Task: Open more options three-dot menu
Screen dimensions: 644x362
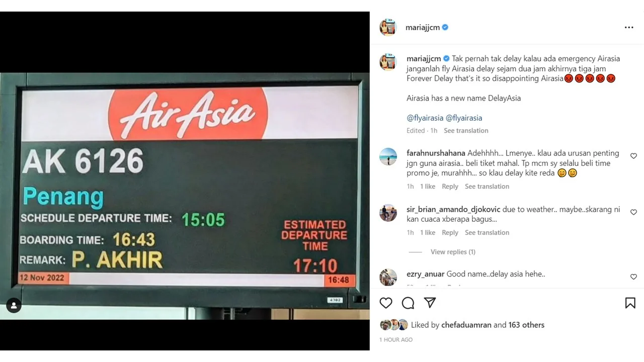Action: tap(629, 28)
